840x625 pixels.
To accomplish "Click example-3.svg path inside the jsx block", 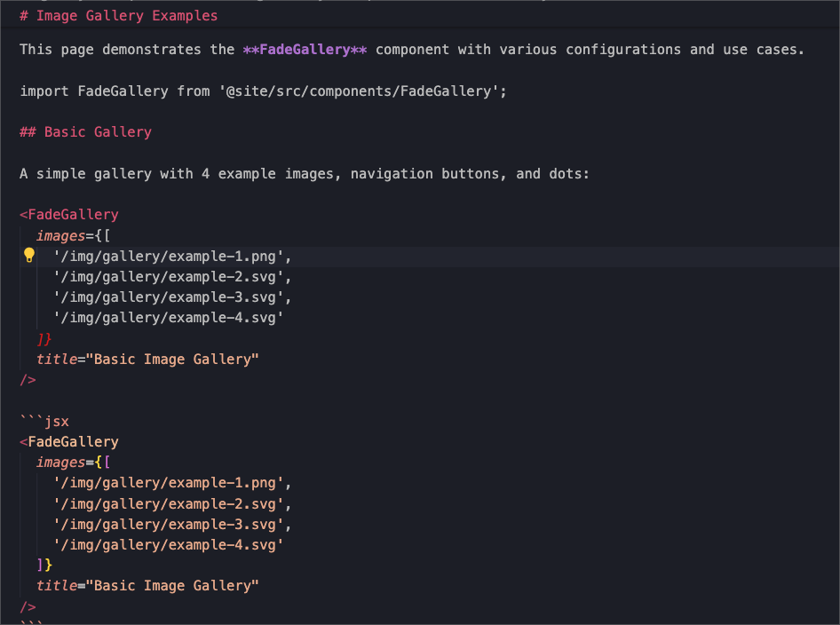I will 170,525.
